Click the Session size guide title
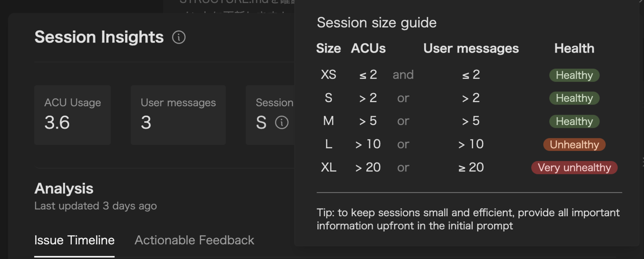This screenshot has width=644, height=259. pyautogui.click(x=376, y=23)
